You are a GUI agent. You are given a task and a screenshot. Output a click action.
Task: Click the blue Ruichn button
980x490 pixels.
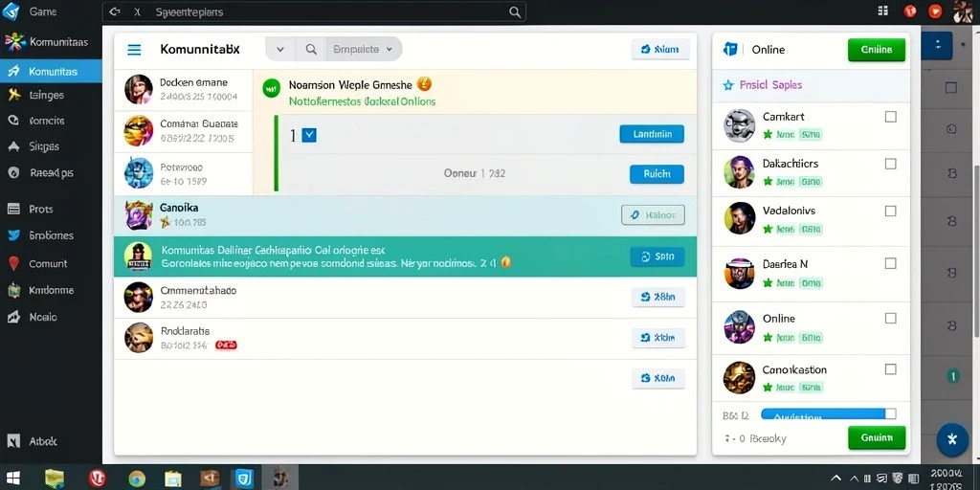pos(657,174)
